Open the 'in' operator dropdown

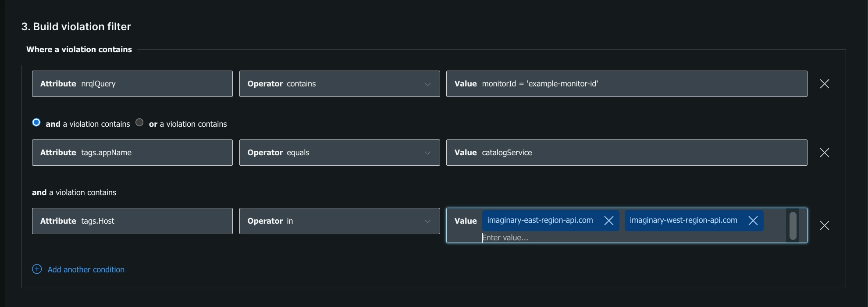pyautogui.click(x=339, y=221)
